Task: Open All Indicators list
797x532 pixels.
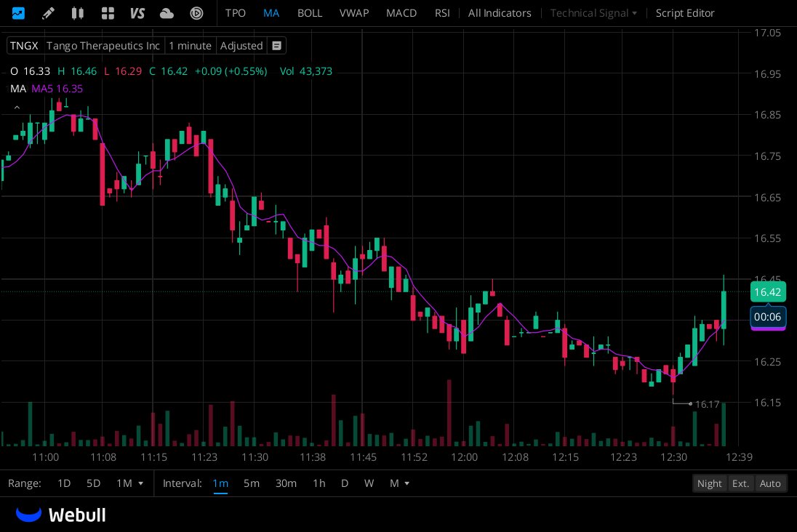Action: (499, 13)
